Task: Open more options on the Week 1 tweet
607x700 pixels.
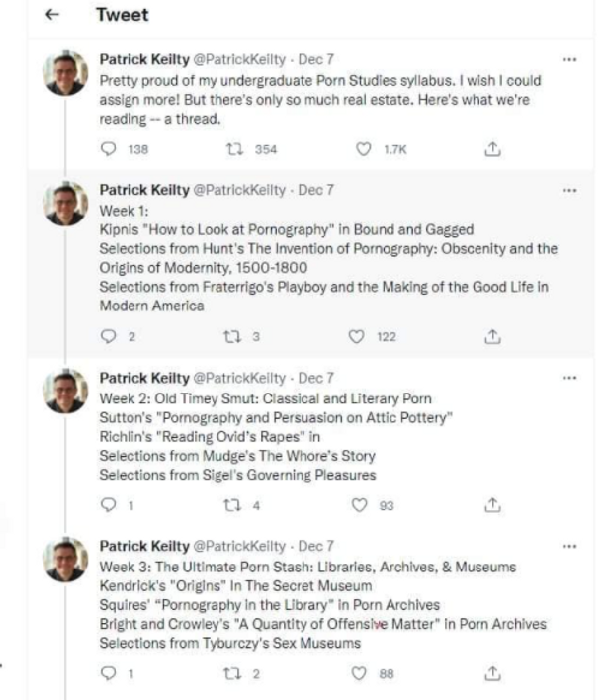Action: click(568, 190)
